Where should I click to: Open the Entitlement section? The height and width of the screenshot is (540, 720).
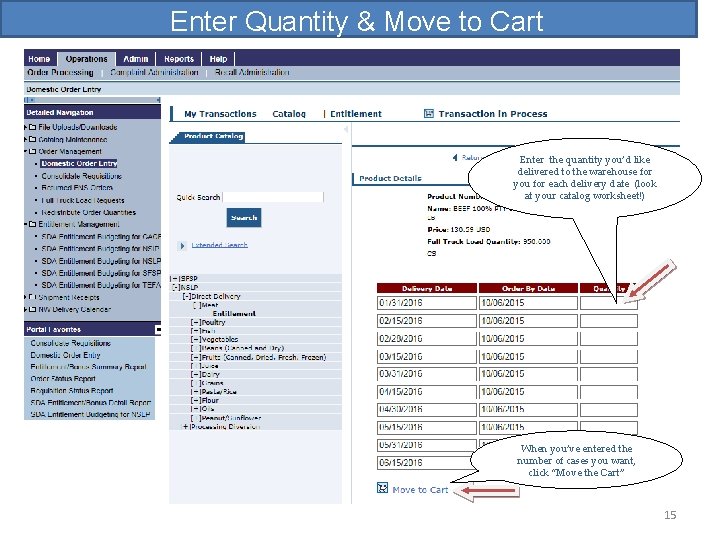(x=356, y=114)
